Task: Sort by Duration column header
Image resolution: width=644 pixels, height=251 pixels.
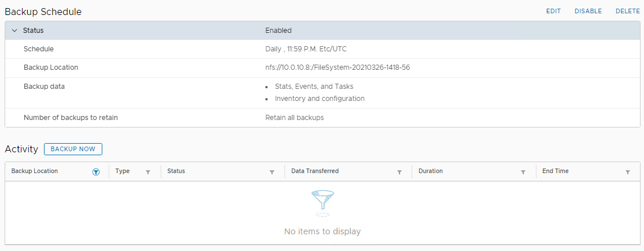Action: pyautogui.click(x=431, y=171)
